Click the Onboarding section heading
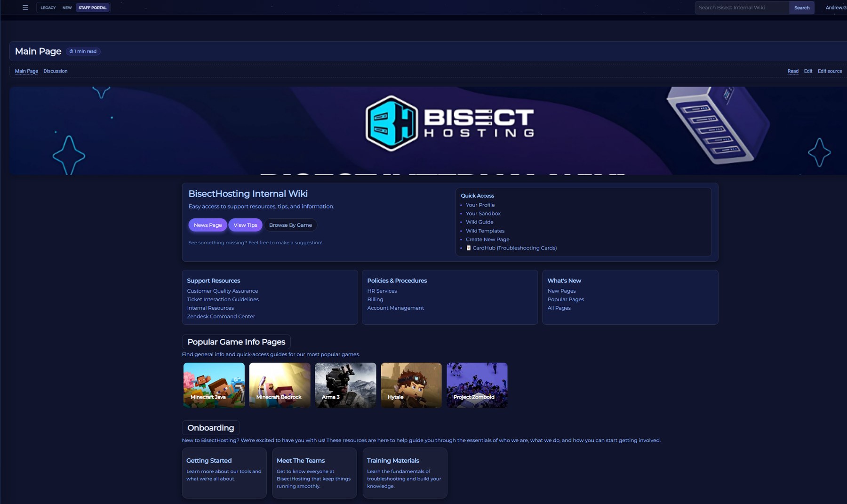The image size is (847, 504). coord(211,428)
